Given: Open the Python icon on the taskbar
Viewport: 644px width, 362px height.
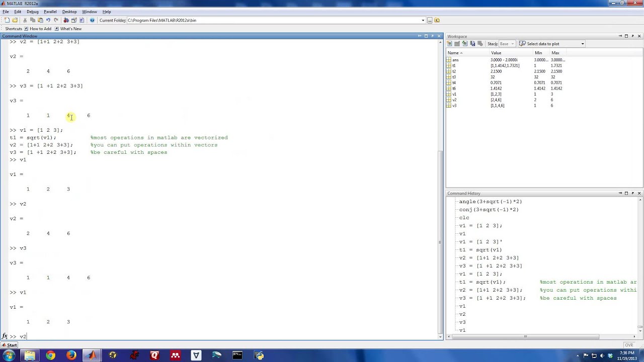Looking at the screenshot, I should coord(259,355).
